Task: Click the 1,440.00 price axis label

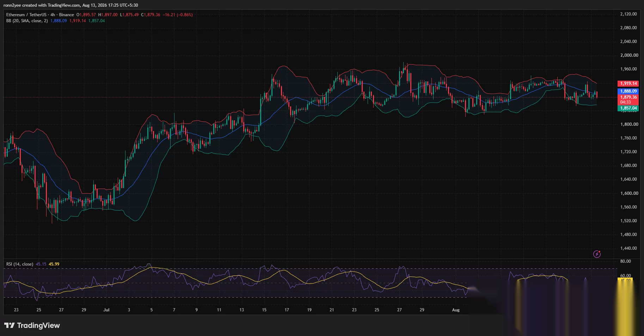Action: click(628, 248)
